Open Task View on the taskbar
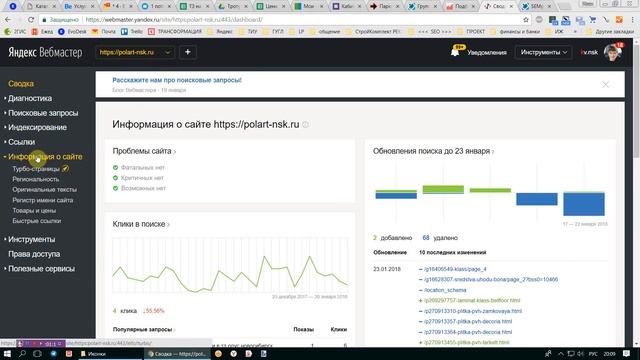640x360 pixels. [x=37, y=354]
